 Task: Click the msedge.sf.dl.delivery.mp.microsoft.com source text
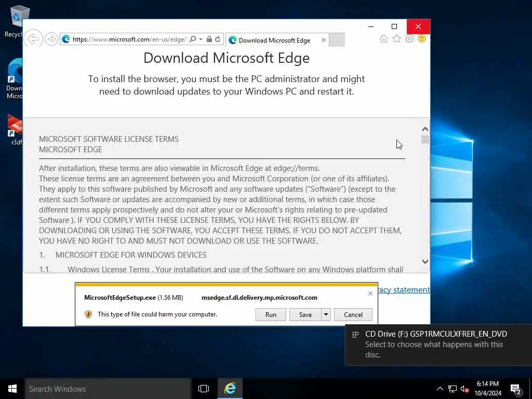(x=259, y=298)
